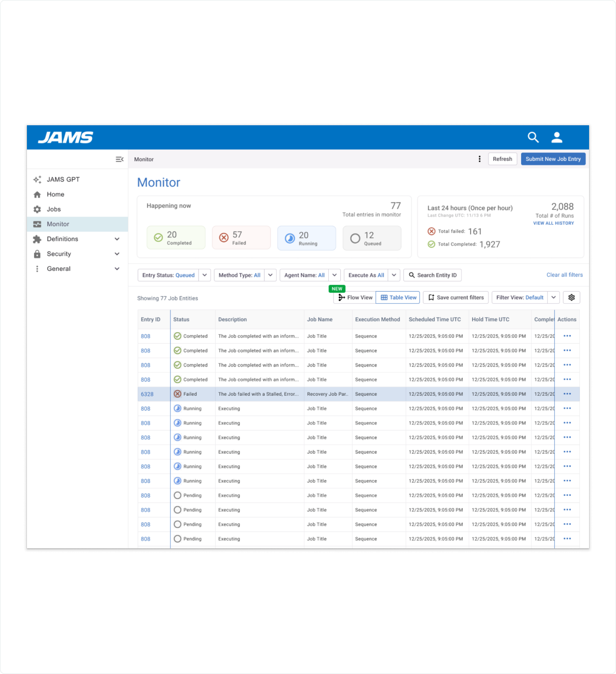
Task: Open actions menu for entry 6328
Action: point(567,394)
